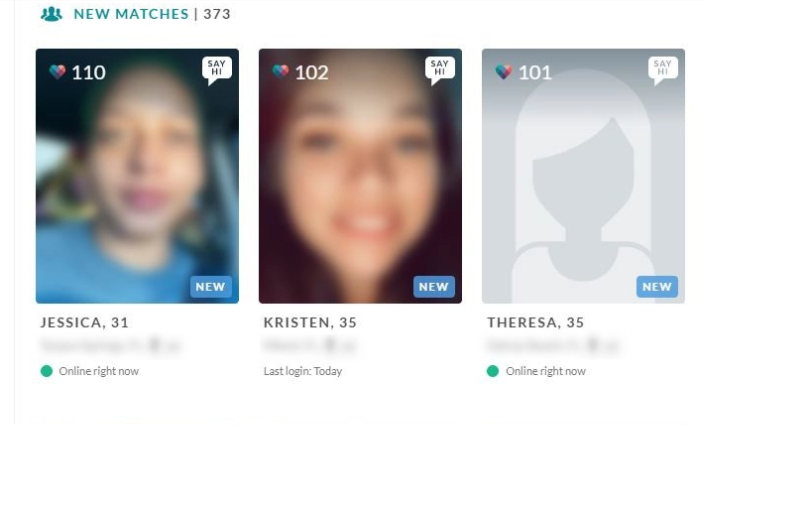Screen dimensions: 812x507
Task: Click the NEW badge on Theresa's card
Action: 657,287
